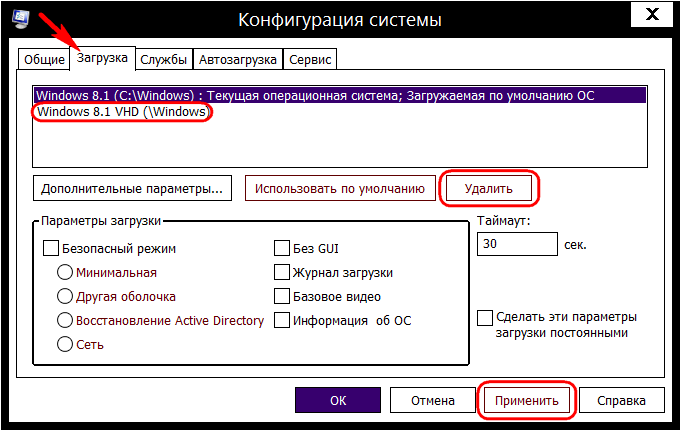The image size is (681, 430).
Task: Open Дополнительные параметры dialog
Action: pos(132,189)
